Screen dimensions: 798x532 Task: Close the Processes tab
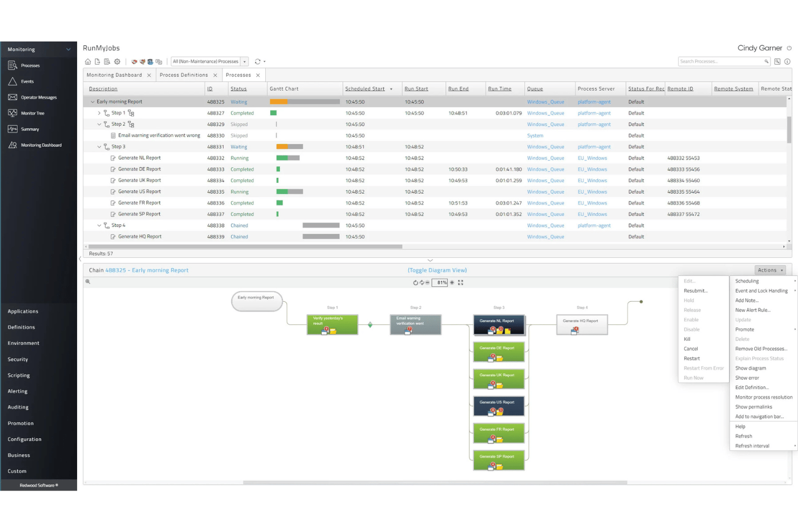point(258,75)
